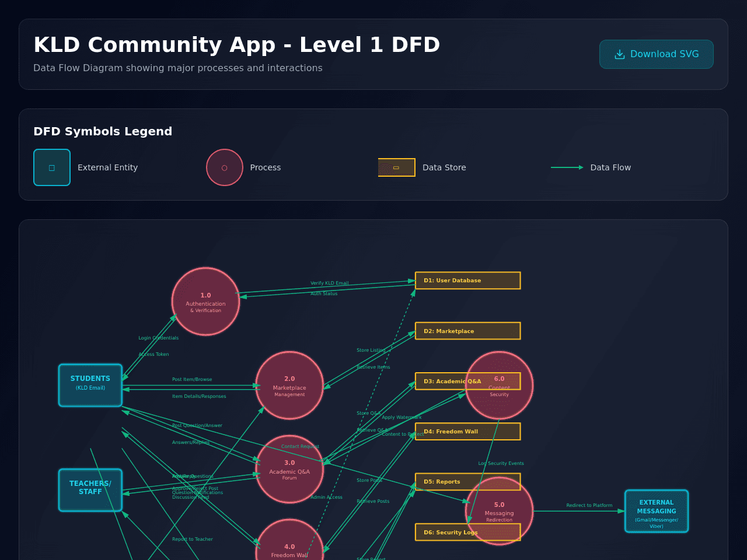Click the Download SVG button
The height and width of the screenshot is (560, 747).
(657, 54)
